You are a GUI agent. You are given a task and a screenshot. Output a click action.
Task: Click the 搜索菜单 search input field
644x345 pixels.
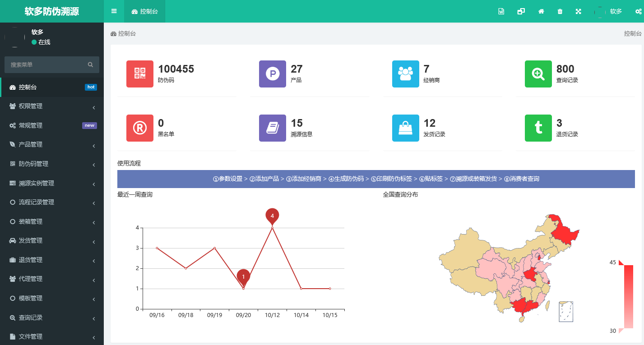[x=47, y=65]
